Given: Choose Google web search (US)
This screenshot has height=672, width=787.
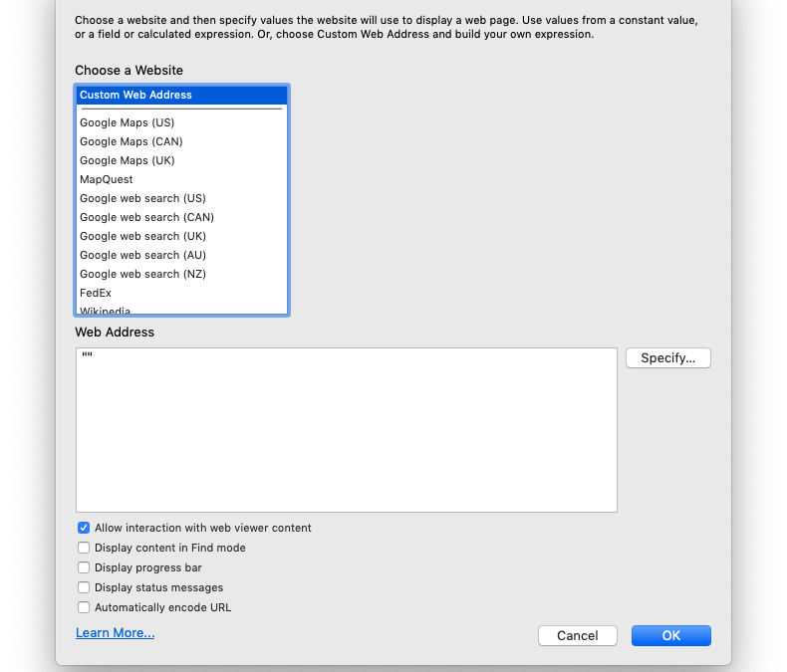Looking at the screenshot, I should tap(181, 198).
